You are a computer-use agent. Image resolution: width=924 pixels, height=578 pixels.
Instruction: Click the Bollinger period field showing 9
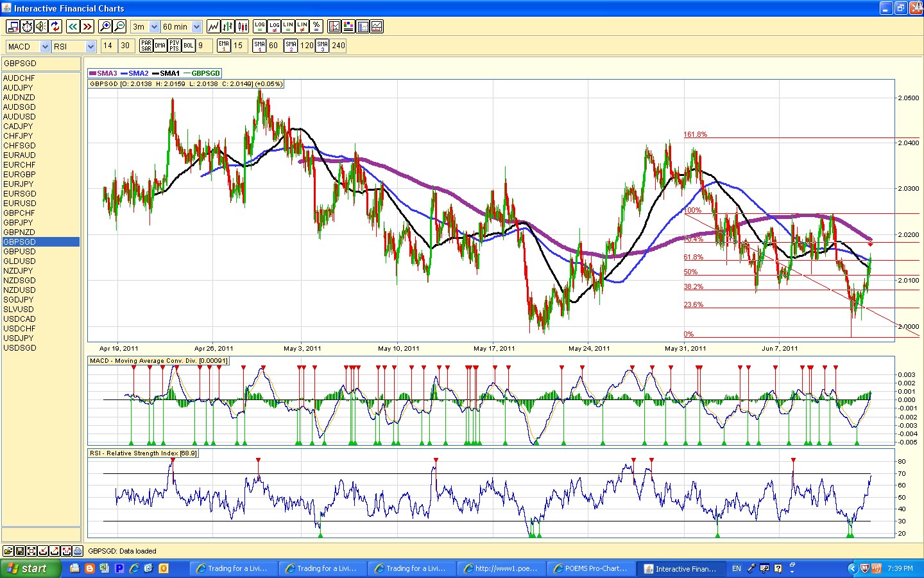pyautogui.click(x=203, y=46)
